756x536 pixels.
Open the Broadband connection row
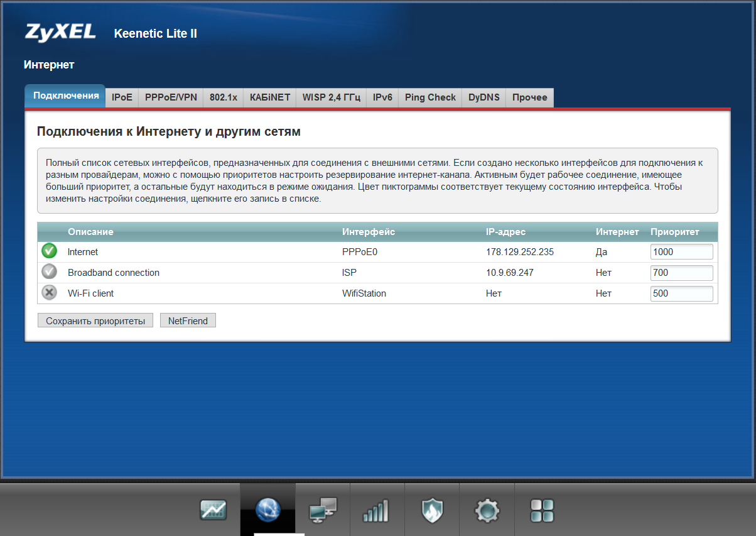click(x=377, y=273)
